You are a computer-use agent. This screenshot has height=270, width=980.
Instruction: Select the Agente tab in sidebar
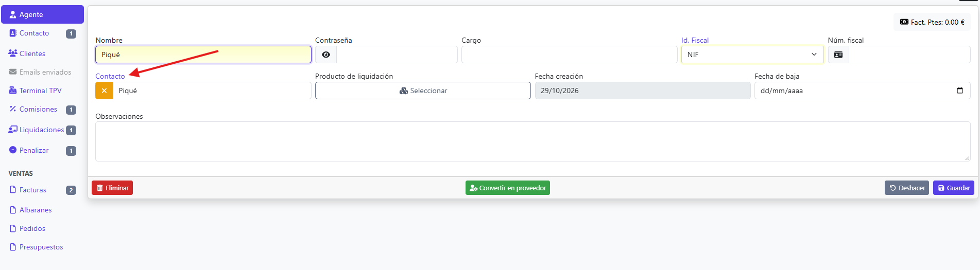click(42, 14)
